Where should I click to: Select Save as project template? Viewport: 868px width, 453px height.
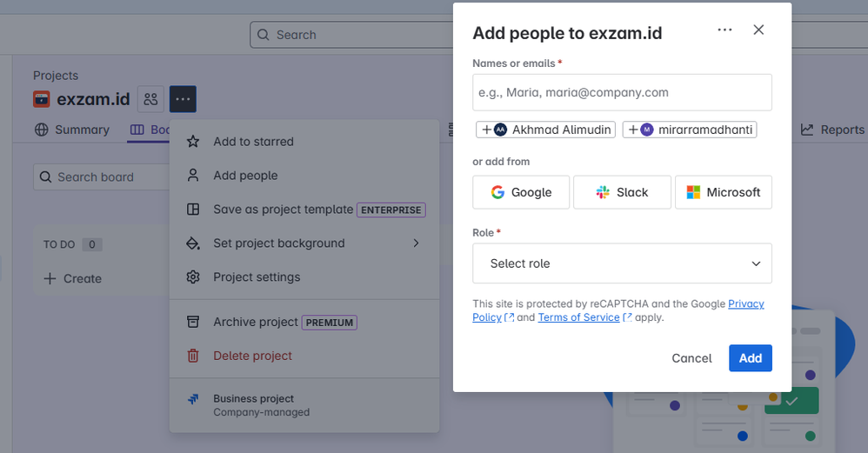(304, 209)
